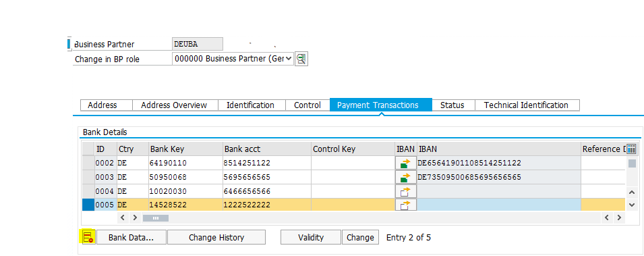Image resolution: width=644 pixels, height=256 pixels.
Task: Click IBAN icon for row 0002
Action: (x=406, y=163)
